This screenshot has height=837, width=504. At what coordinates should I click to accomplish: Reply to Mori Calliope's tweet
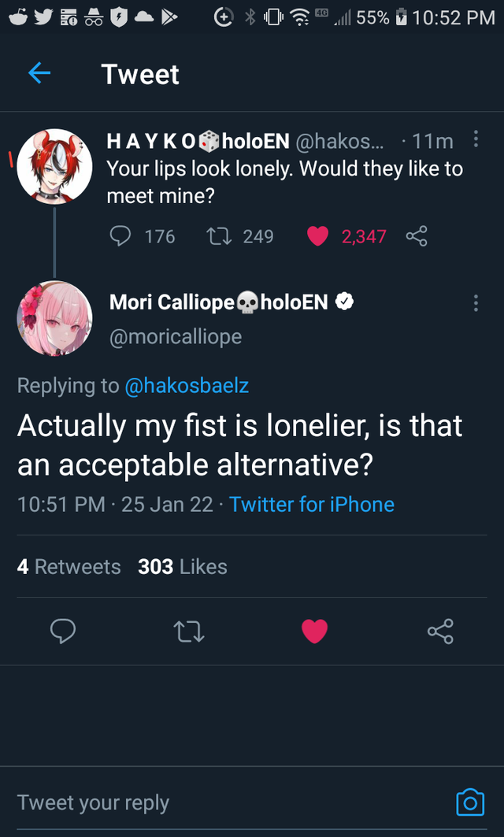tap(63, 631)
